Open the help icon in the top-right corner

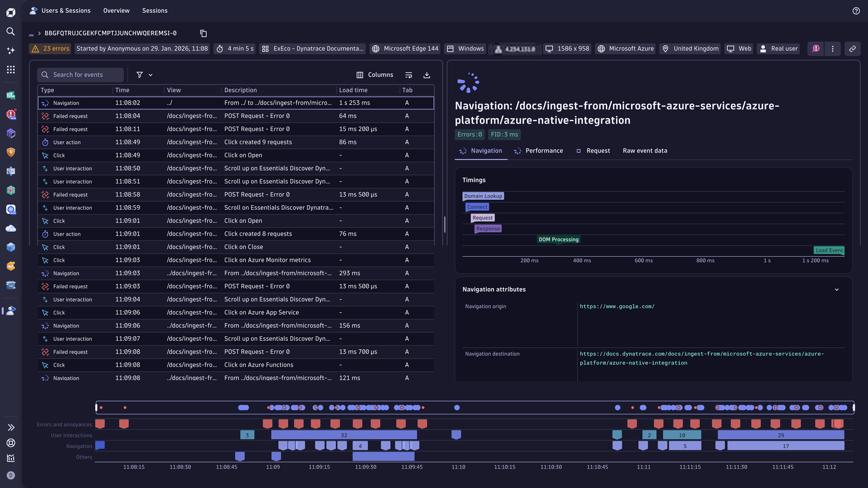[856, 11]
